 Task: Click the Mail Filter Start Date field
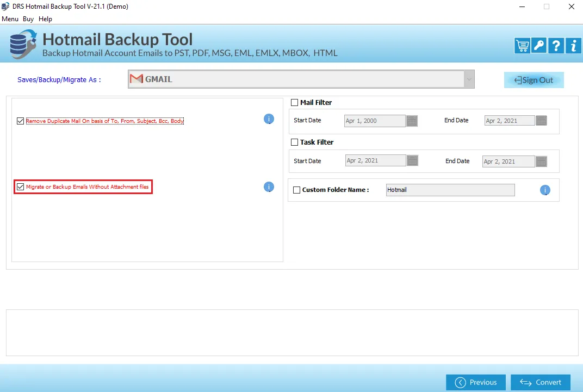(375, 121)
